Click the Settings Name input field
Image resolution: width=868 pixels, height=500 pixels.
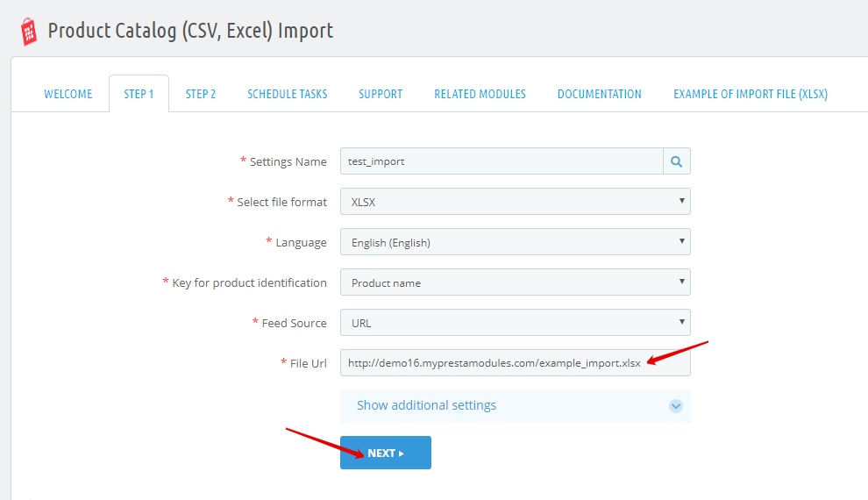point(502,161)
